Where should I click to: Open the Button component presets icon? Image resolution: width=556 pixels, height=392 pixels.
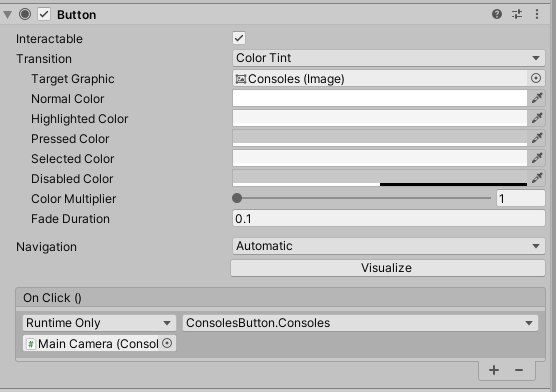517,14
